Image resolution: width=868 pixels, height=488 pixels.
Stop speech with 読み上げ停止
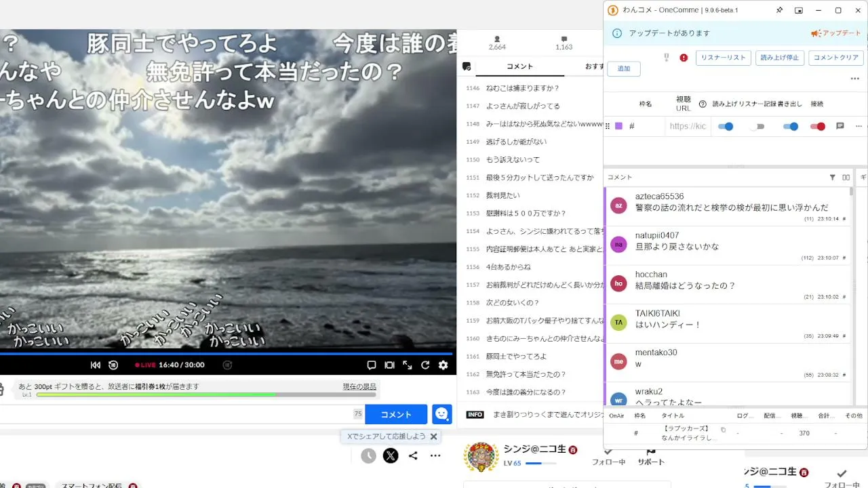[780, 58]
